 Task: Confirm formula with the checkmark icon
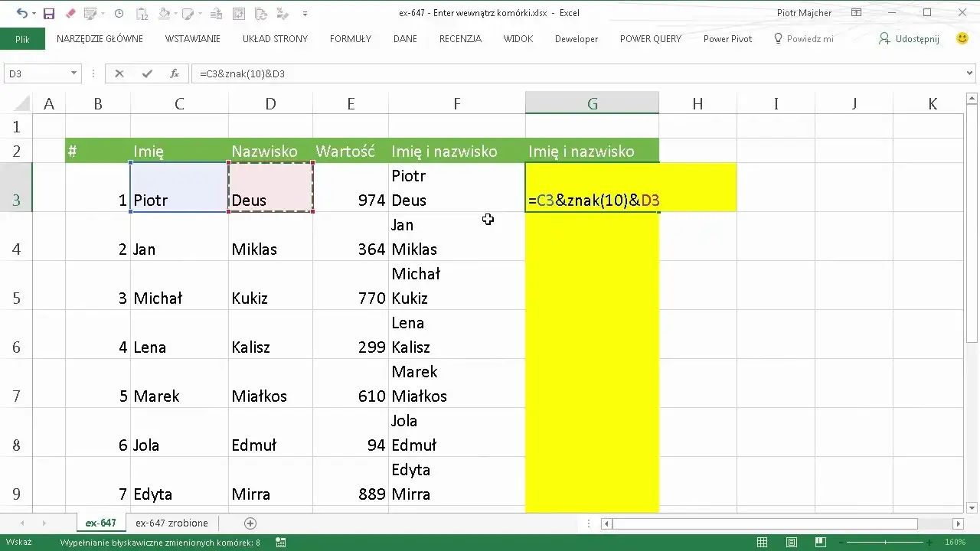[x=147, y=73]
